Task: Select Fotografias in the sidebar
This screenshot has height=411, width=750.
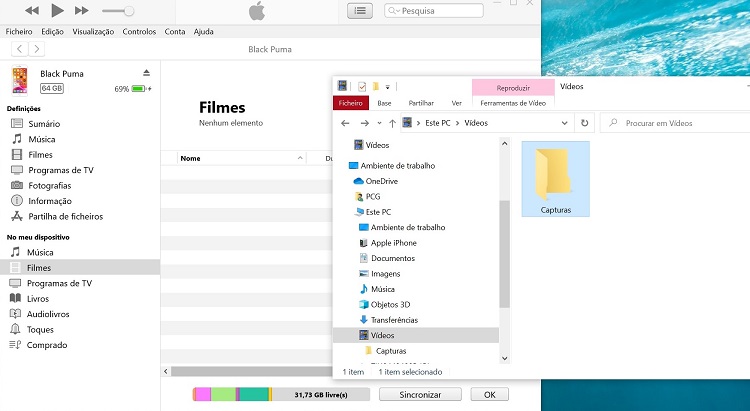Action: coord(49,185)
